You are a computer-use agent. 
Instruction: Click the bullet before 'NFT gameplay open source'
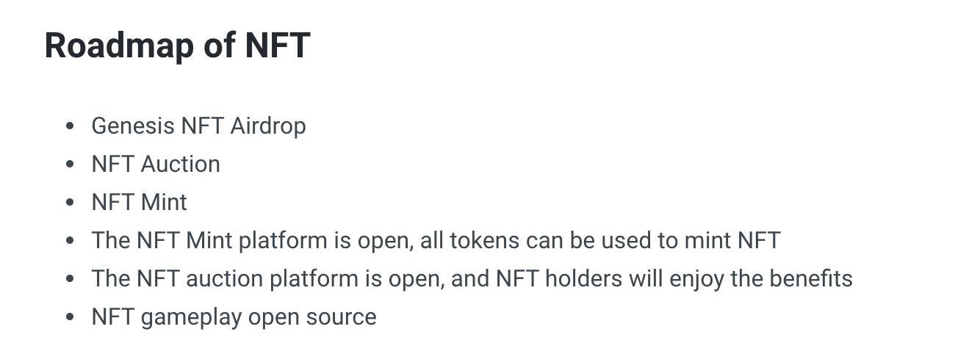point(70,317)
